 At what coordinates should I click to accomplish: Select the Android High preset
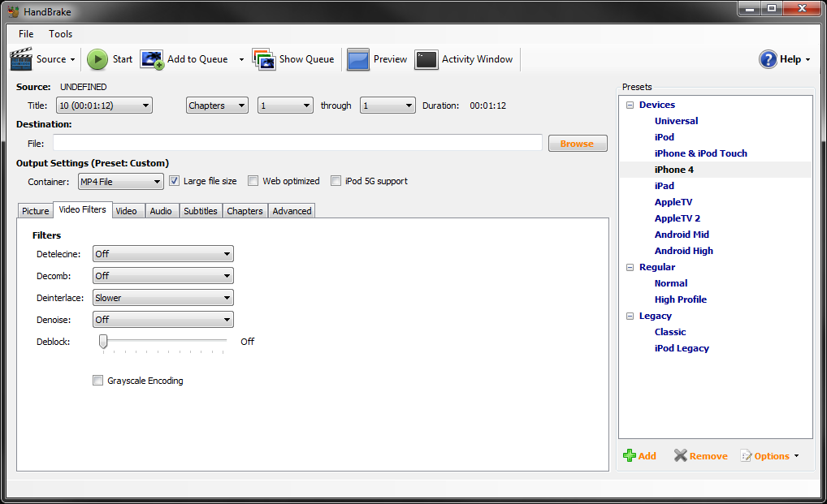[x=684, y=252]
